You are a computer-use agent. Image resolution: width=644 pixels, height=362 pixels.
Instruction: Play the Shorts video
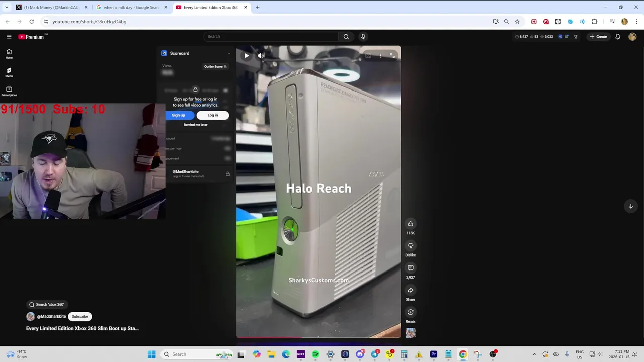tap(247, 56)
